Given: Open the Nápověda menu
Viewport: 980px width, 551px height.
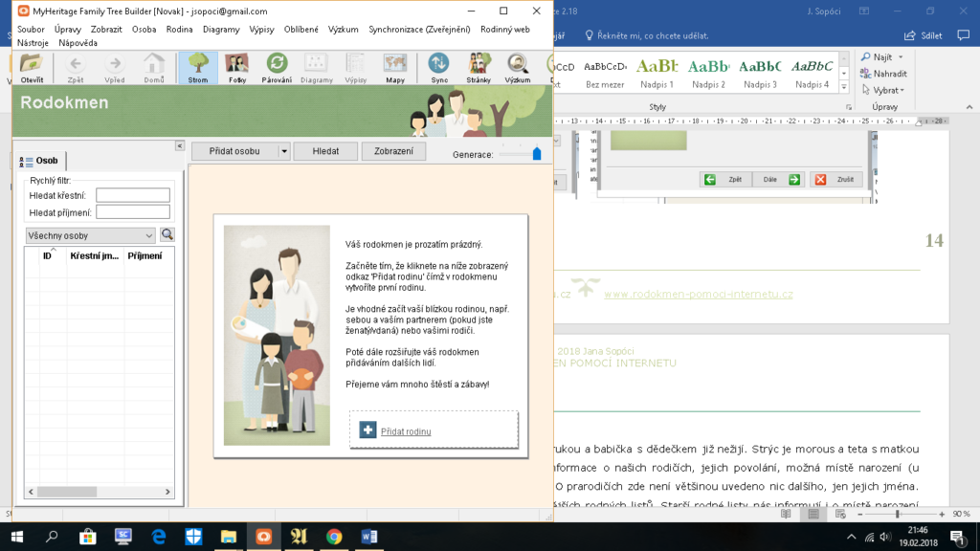Looking at the screenshot, I should (78, 43).
